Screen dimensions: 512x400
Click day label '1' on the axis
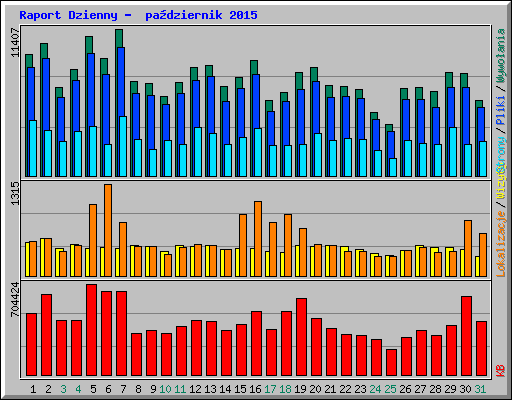click(33, 389)
